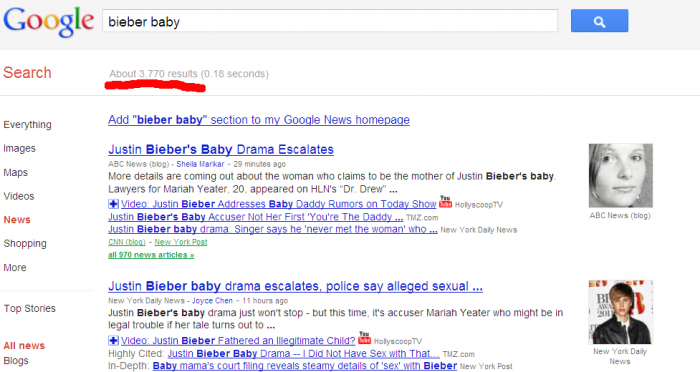Click the ABC News woman's face thumbnail
This screenshot has height=372, width=700.
621,176
